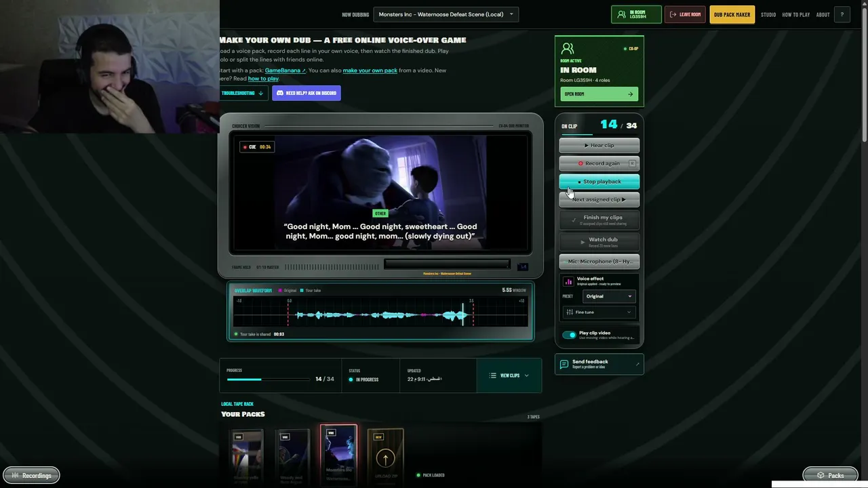Click the red record dot icon
This screenshot has height=488, width=868.
coord(580,163)
